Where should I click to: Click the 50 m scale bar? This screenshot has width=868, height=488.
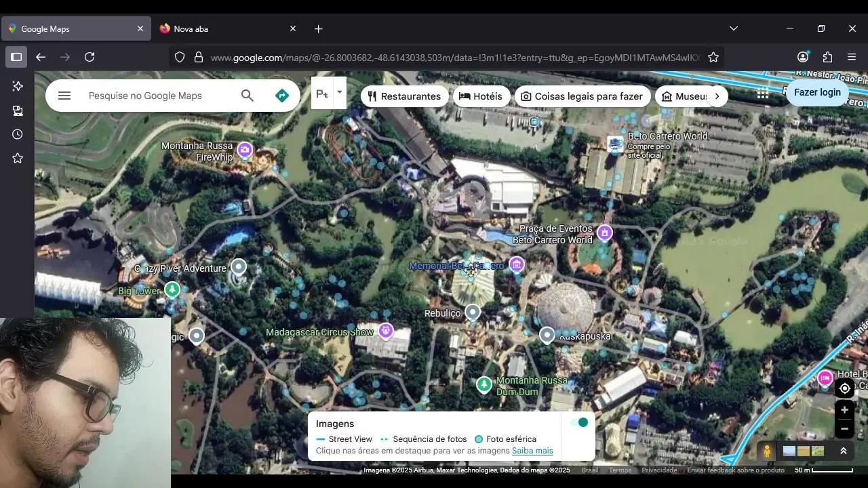pos(824,470)
